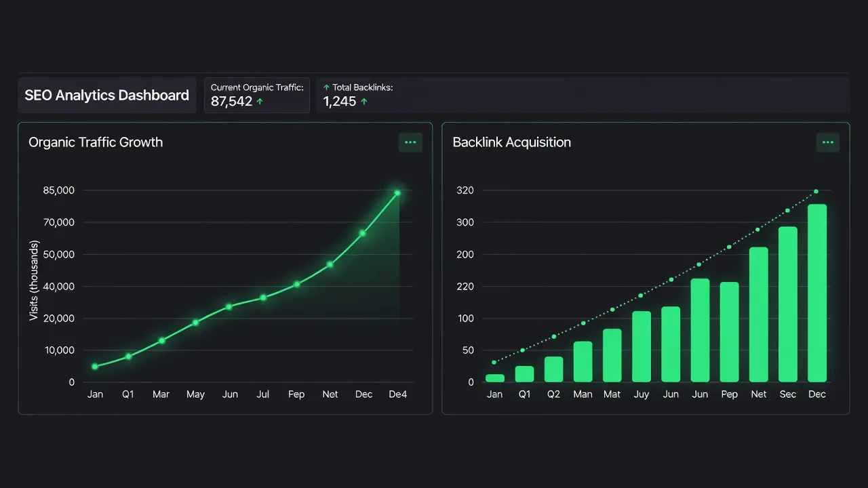Click the Net bar in Backlink chart

pos(759,314)
